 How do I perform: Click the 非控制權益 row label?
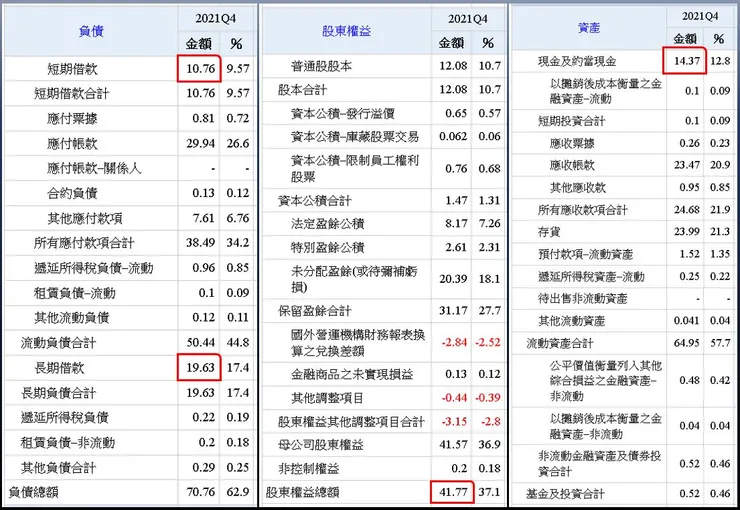point(309,468)
